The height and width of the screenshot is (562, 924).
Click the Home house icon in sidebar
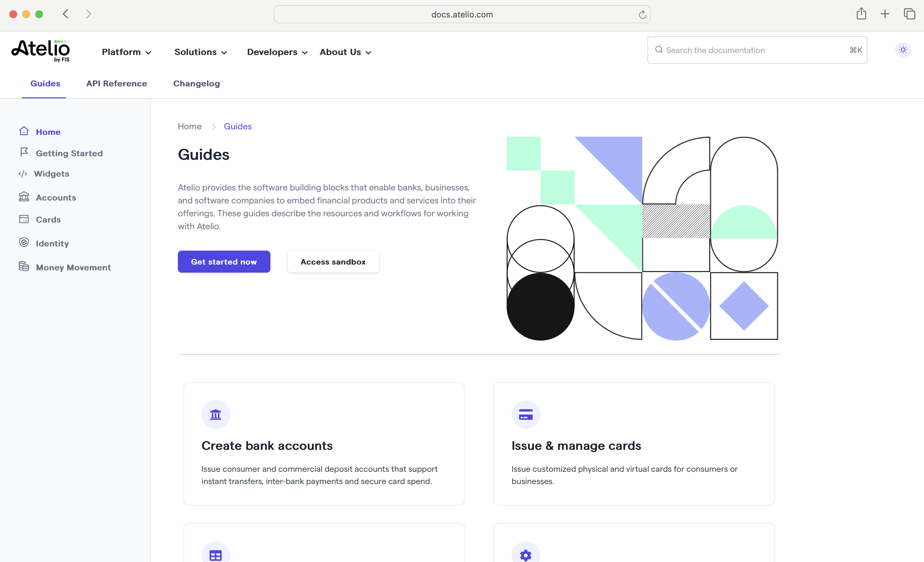point(24,131)
